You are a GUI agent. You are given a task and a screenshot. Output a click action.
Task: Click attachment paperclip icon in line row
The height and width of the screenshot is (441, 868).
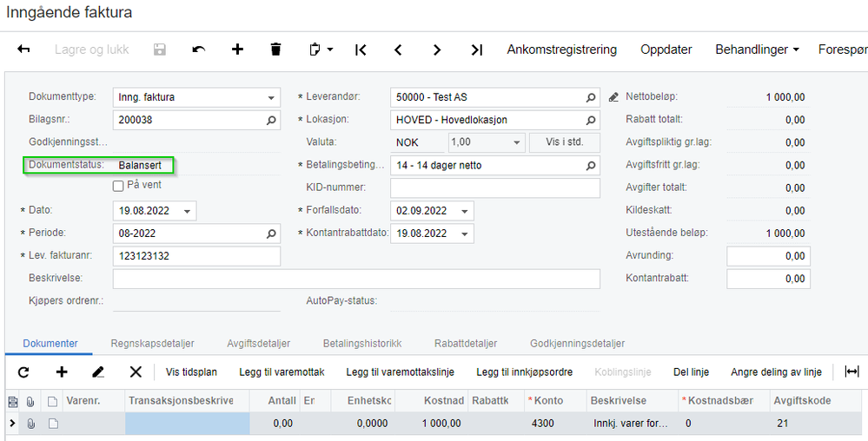coord(31,424)
